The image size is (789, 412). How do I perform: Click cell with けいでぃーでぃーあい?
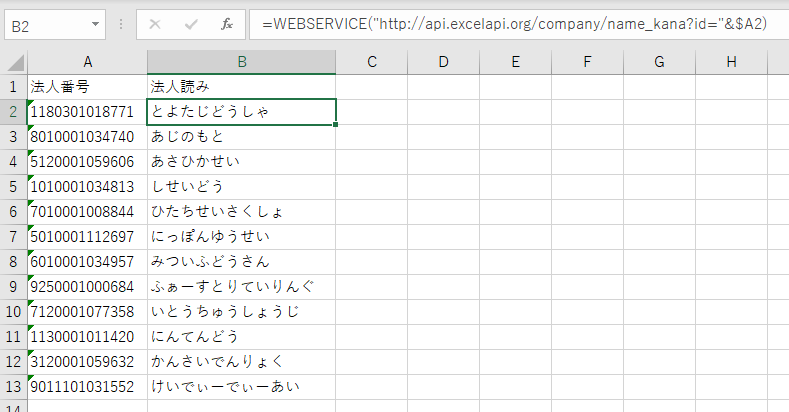241,386
